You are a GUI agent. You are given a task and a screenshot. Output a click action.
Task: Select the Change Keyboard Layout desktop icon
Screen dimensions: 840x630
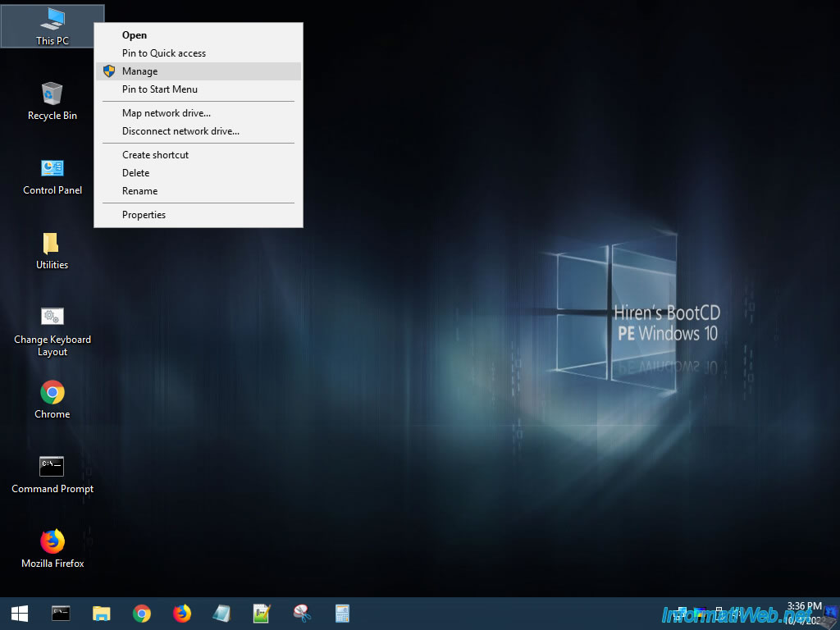[x=52, y=331]
